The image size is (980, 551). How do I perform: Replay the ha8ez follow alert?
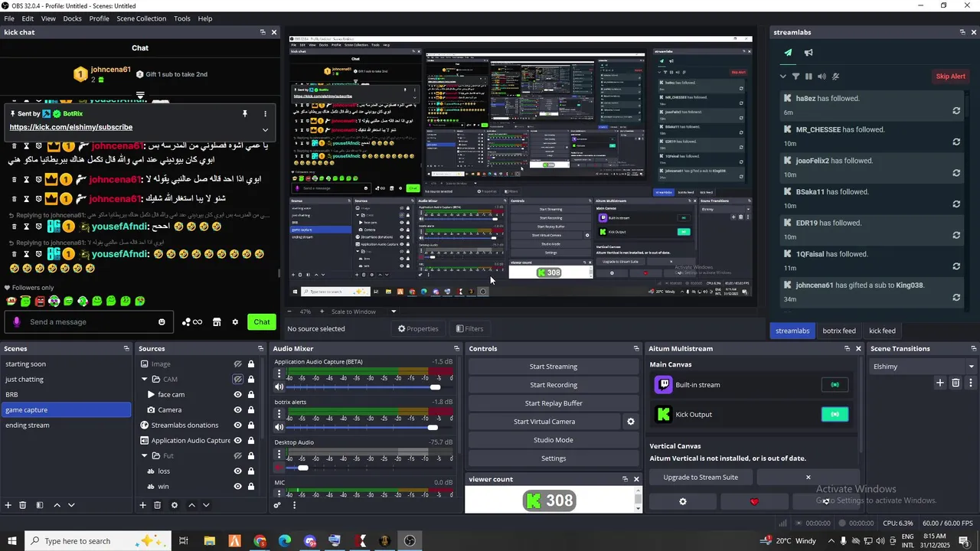[x=956, y=111]
